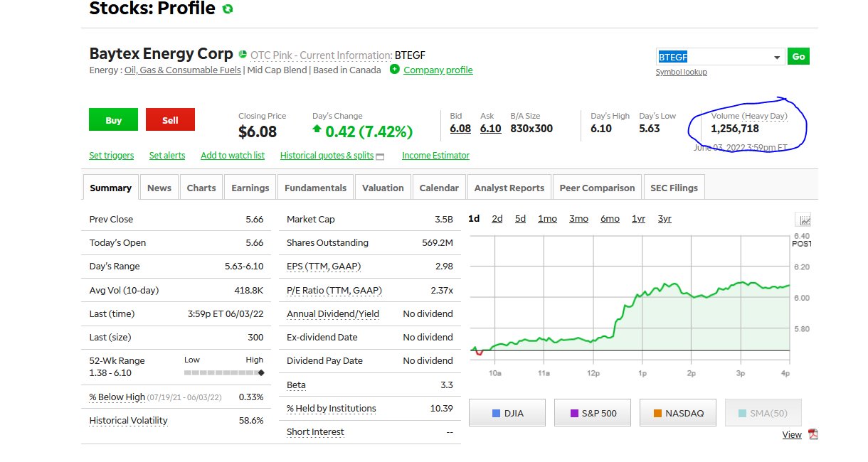The height and width of the screenshot is (462, 868).
Task: Select the 1yr chart range
Action: tap(638, 219)
